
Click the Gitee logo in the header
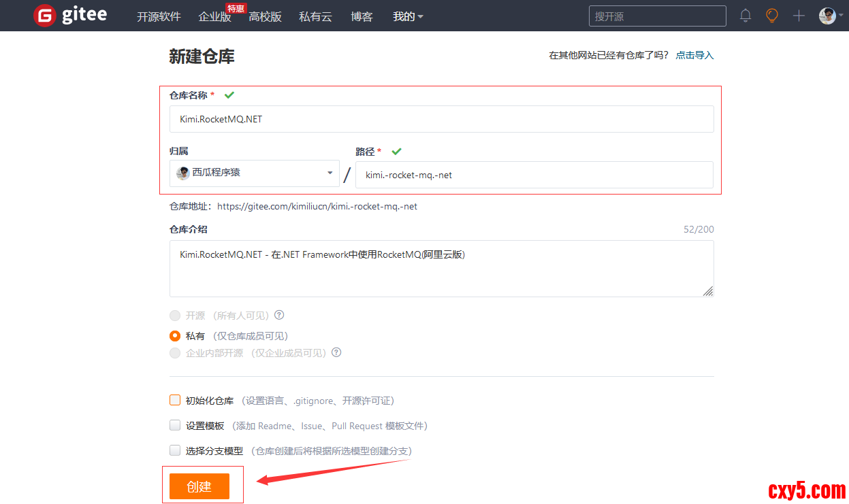70,16
